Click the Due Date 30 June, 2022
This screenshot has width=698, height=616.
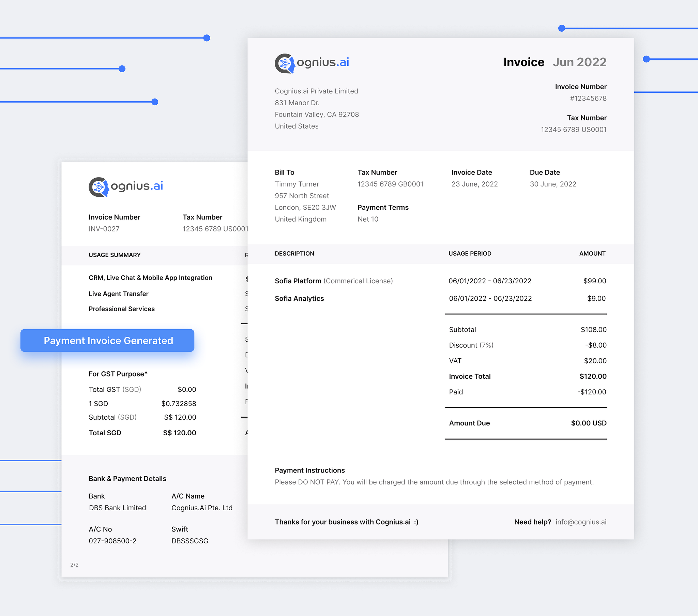552,184
